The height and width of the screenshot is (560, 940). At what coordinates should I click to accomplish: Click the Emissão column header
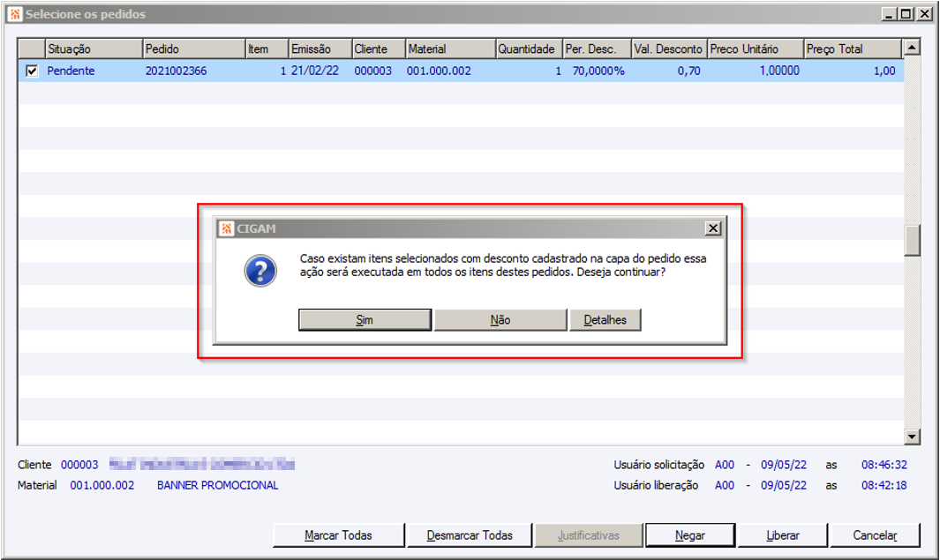[x=320, y=49]
